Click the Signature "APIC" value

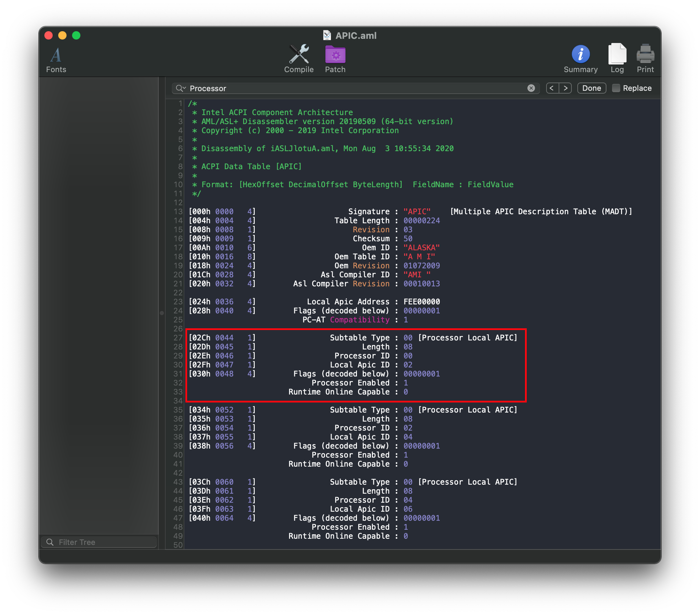tap(417, 211)
